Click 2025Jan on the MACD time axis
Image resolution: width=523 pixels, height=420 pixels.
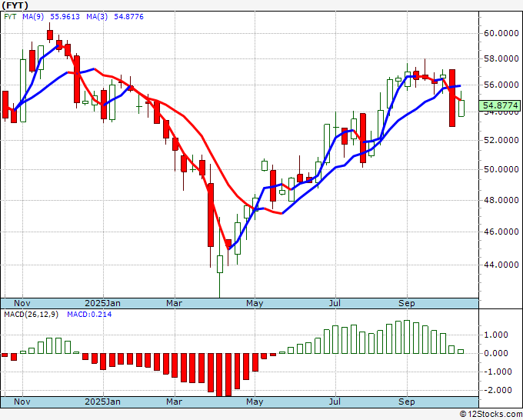coord(103,402)
